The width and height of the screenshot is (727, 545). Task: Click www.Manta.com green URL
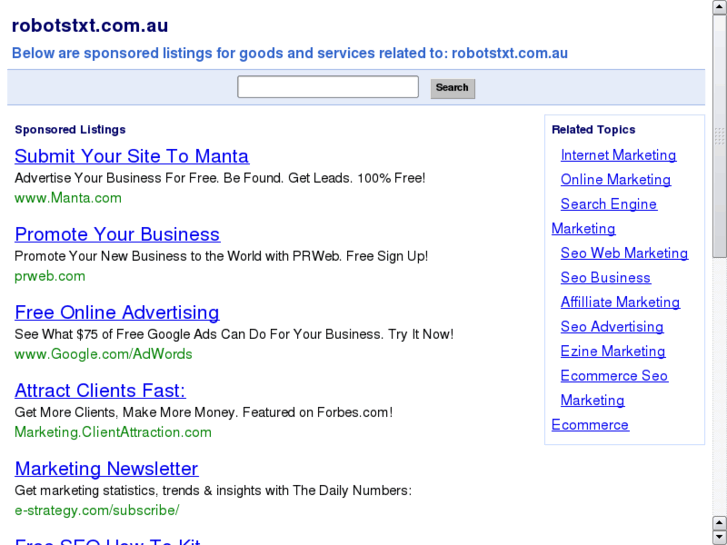(x=68, y=198)
